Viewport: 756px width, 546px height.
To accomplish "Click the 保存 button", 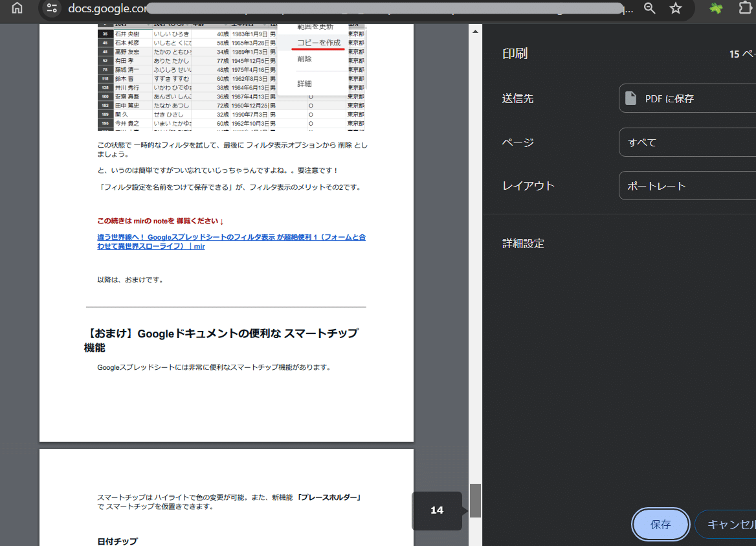I will pos(661,524).
